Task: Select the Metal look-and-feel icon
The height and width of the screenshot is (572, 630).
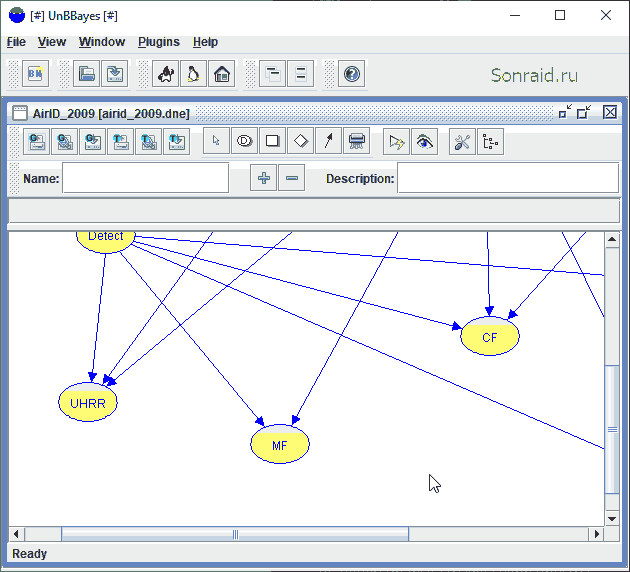Action: [166, 74]
